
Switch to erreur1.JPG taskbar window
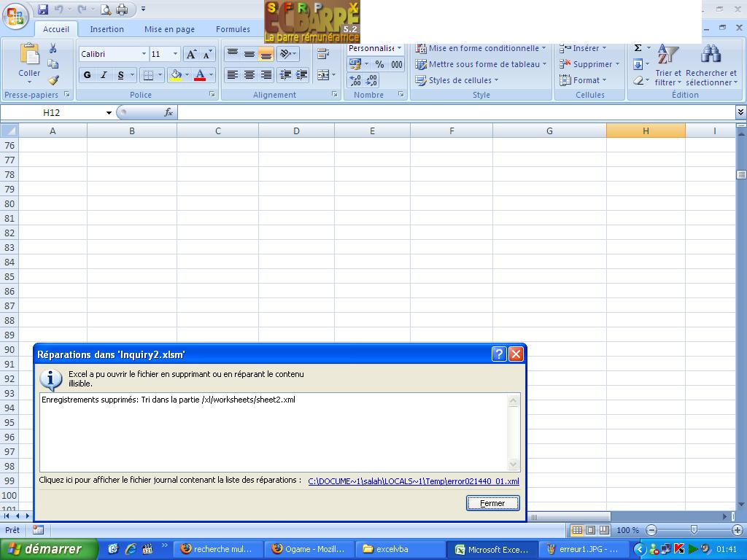tap(584, 549)
